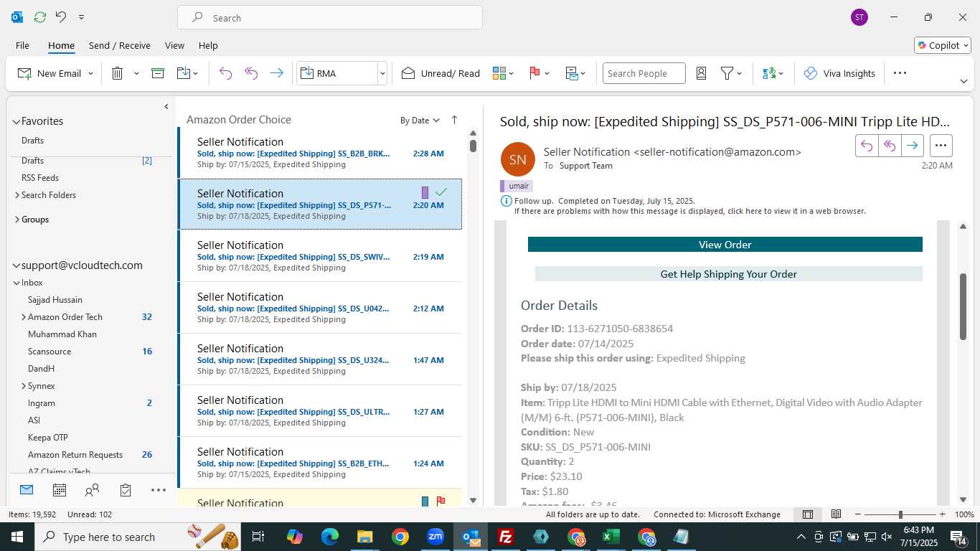Switch to Calendar view icon

coord(60,490)
